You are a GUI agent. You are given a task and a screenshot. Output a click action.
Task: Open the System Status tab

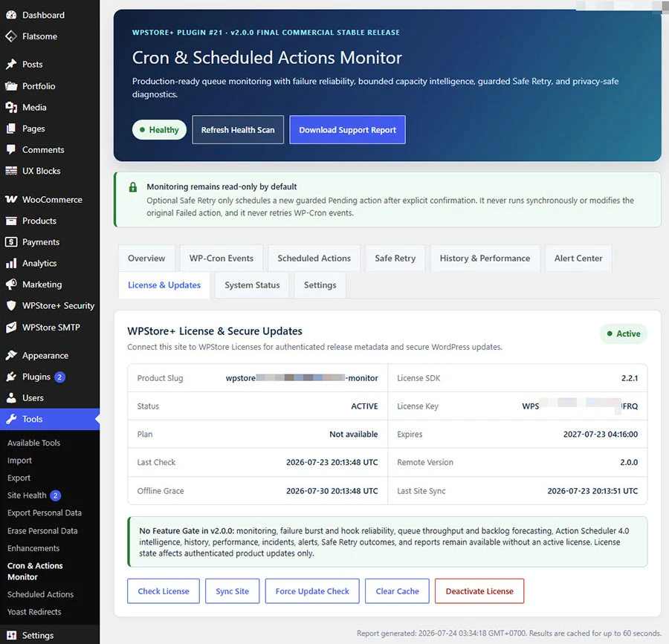pos(252,285)
